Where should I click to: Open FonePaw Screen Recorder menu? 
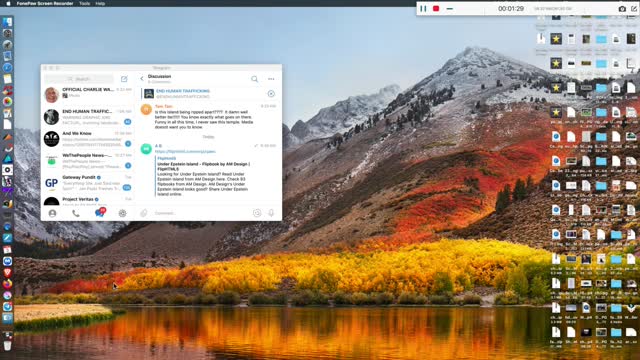click(45, 3)
